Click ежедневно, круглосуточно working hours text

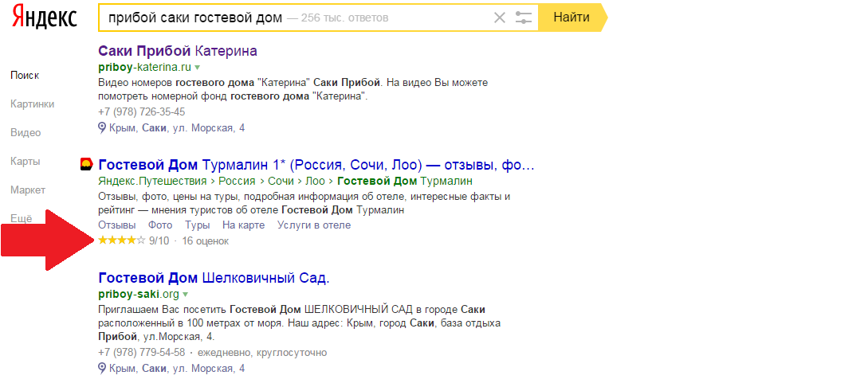(262, 352)
